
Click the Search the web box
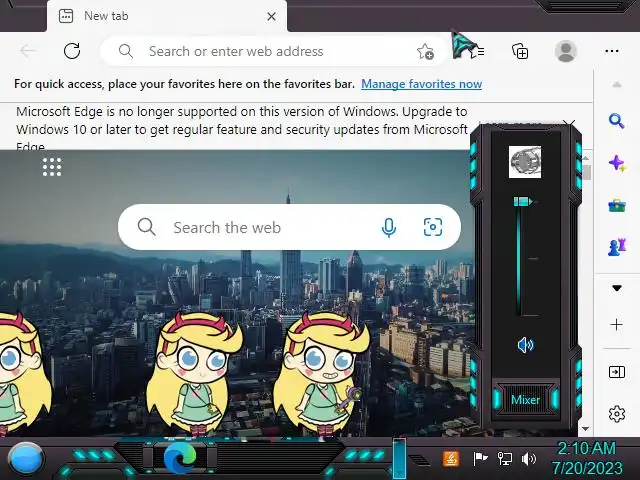click(289, 227)
